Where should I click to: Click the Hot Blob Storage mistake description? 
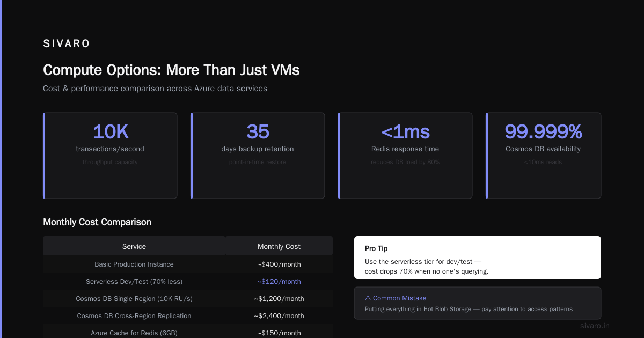click(x=469, y=309)
